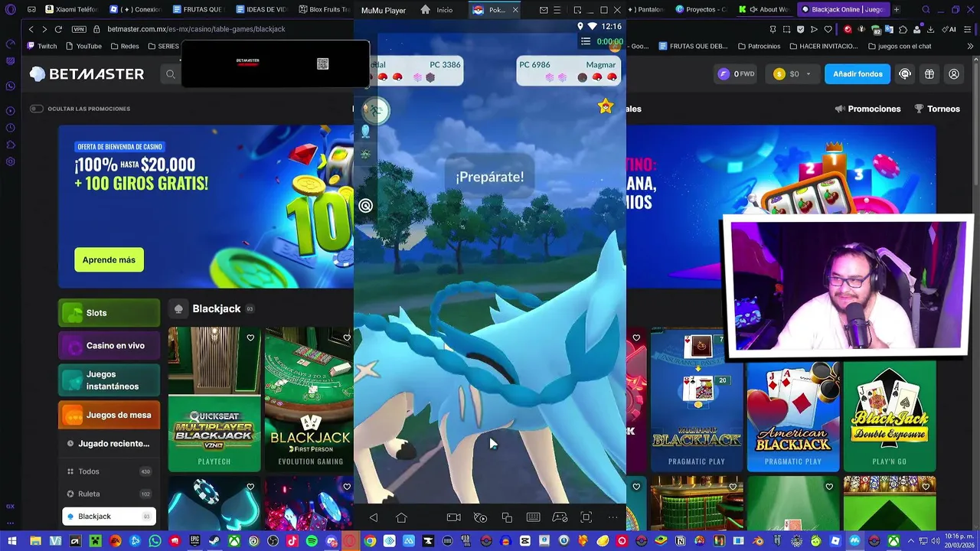Viewport: 980px width, 551px height.
Task: Open Blackjack First Person Evolution game thumbnail
Action: 309,399
